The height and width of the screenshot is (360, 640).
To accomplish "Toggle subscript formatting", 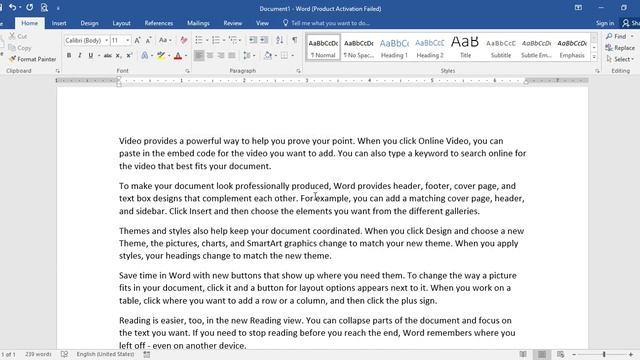I will click(x=118, y=56).
